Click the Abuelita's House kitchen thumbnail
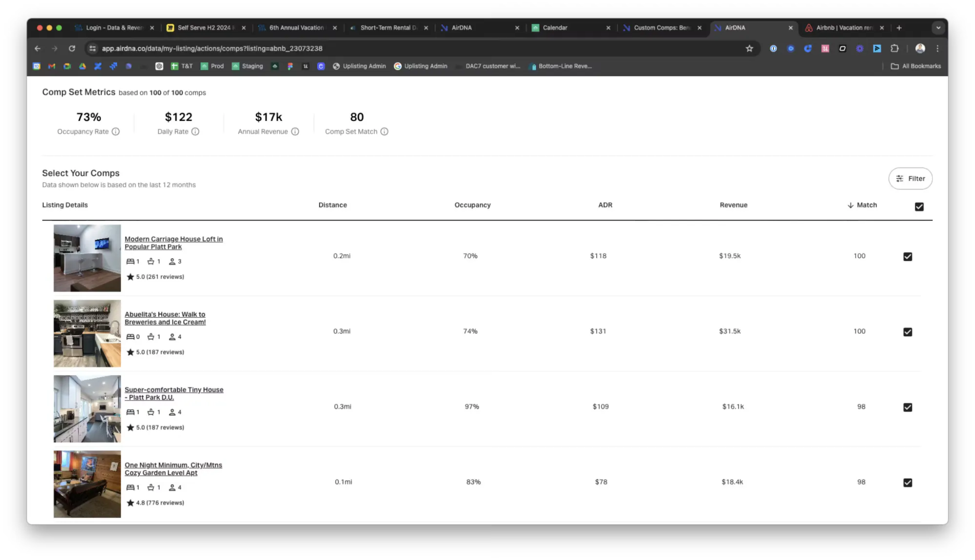The image size is (975, 560). coord(87,333)
